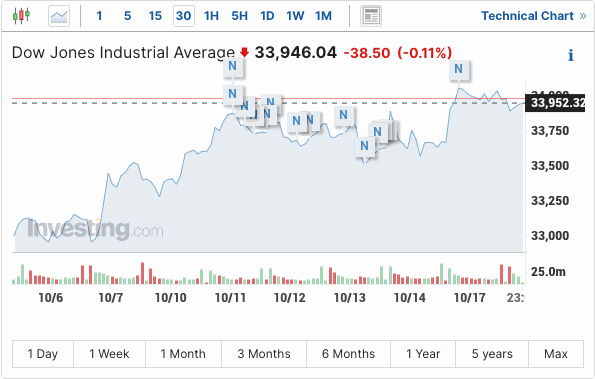This screenshot has width=595, height=379.
Task: Select the 1W interval
Action: coord(295,16)
